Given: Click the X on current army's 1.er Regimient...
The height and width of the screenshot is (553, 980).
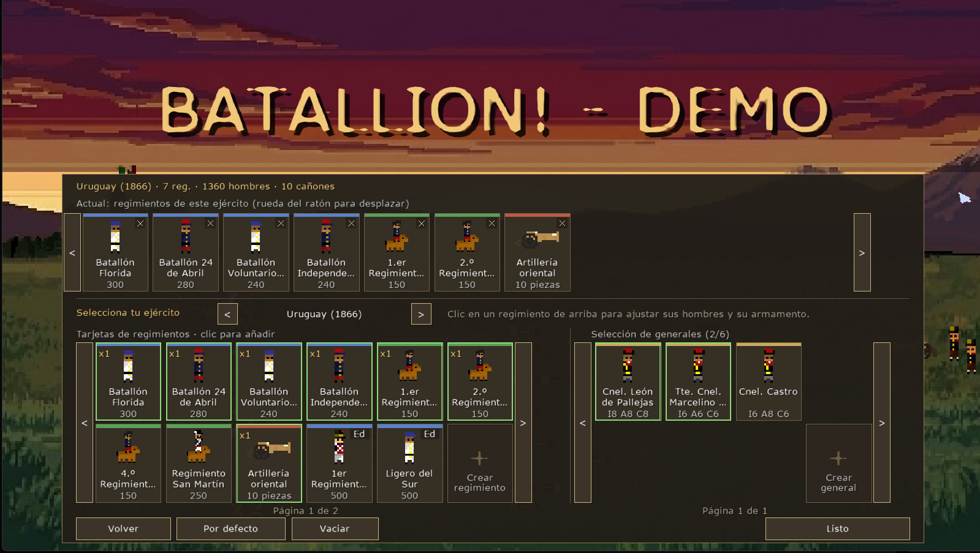Looking at the screenshot, I should tap(422, 224).
